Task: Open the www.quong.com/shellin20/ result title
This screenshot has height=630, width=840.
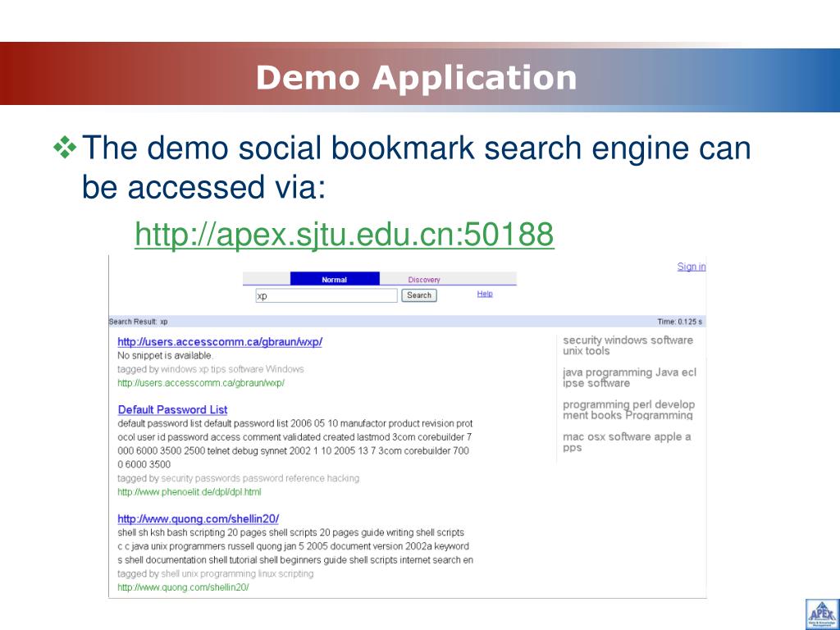Action: [199, 518]
